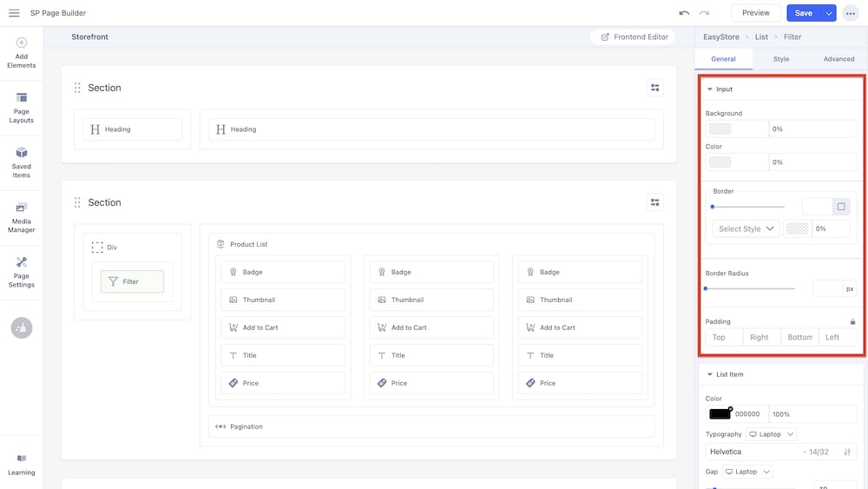Click first Section's layout options icon
This screenshot has width=868, height=489.
(654, 88)
